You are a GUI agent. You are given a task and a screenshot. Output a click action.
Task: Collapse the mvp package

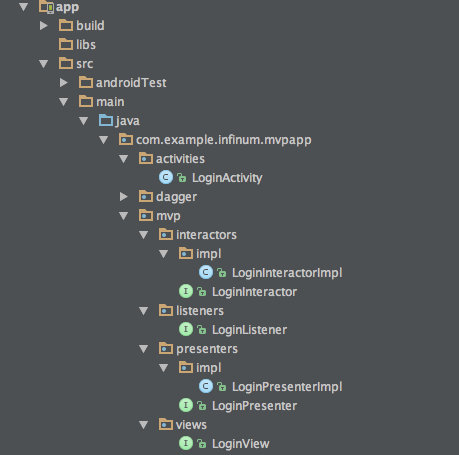coord(124,216)
